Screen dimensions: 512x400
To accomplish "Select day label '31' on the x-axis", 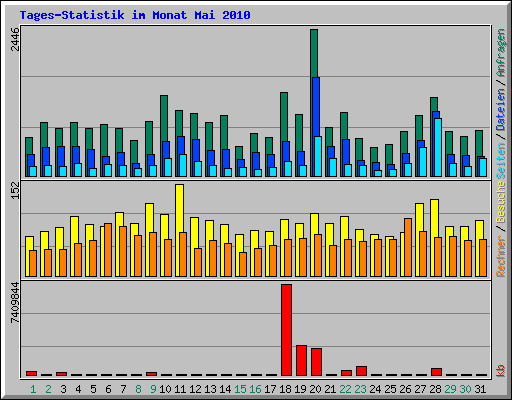I will pos(480,389).
